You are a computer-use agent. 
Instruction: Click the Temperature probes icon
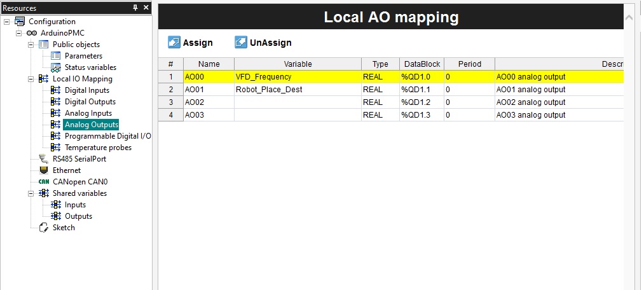point(55,148)
